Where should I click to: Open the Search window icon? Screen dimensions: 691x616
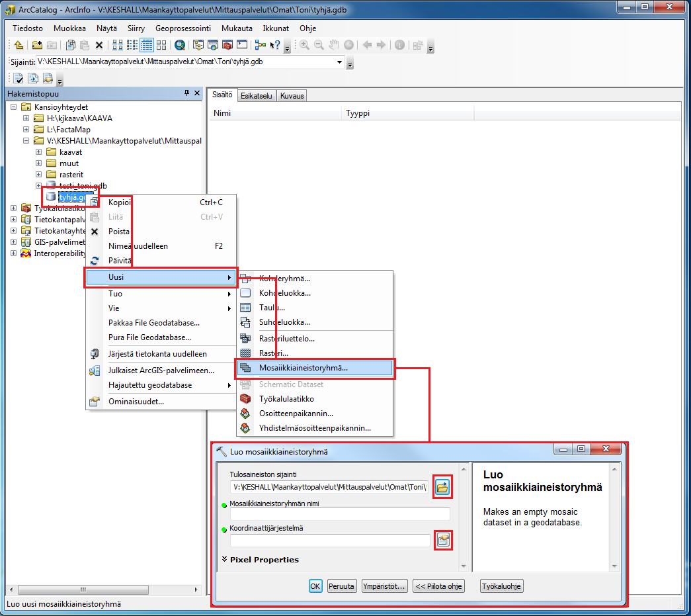213,44
